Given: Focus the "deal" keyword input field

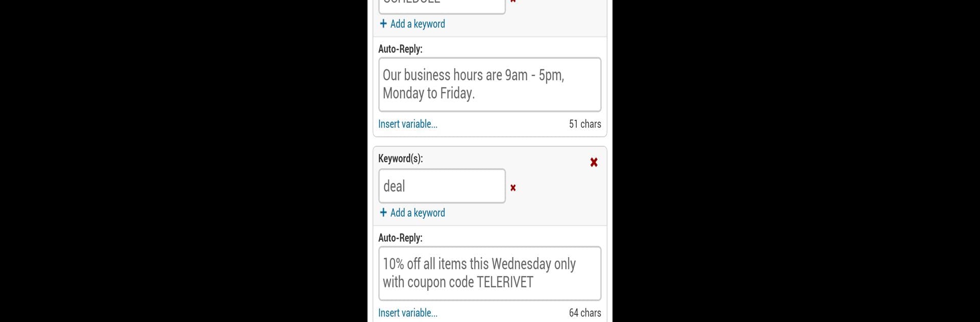Looking at the screenshot, I should (x=442, y=186).
